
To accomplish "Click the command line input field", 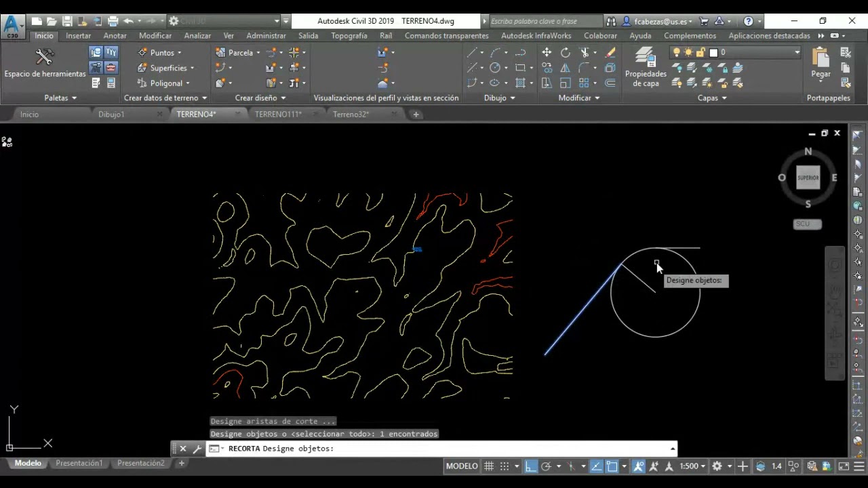I will coord(441,449).
